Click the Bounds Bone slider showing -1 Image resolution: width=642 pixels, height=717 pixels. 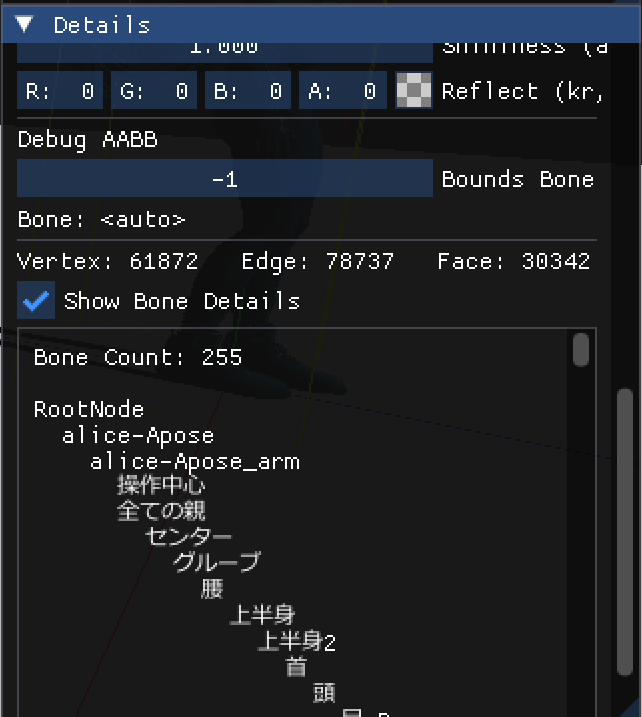coord(225,179)
